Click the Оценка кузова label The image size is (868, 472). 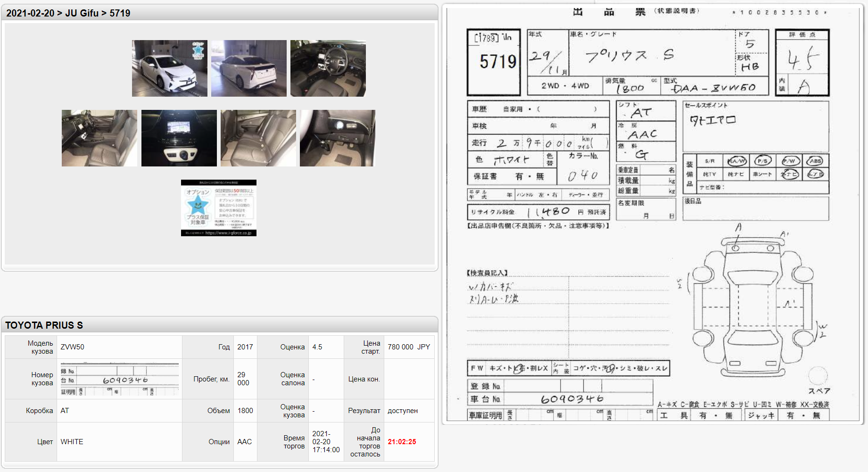click(x=292, y=411)
